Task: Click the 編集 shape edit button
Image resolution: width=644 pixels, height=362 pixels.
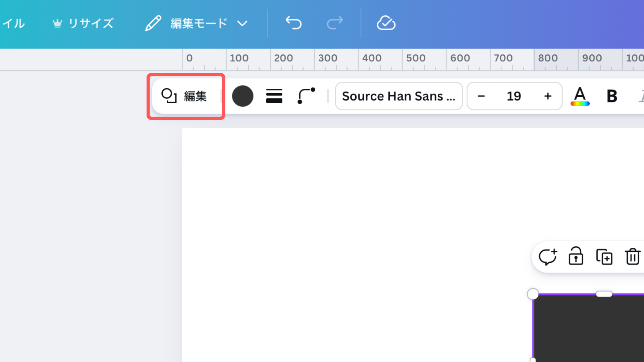Action: (184, 96)
